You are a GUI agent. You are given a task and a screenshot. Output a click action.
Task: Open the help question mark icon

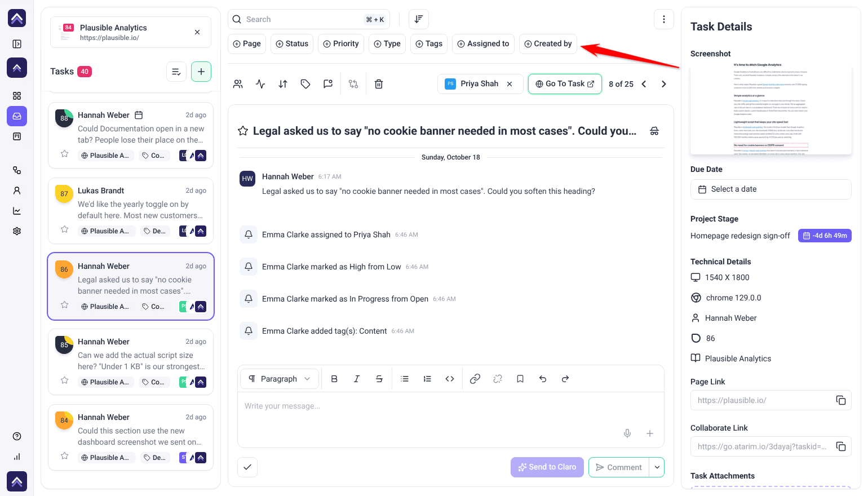click(x=17, y=436)
